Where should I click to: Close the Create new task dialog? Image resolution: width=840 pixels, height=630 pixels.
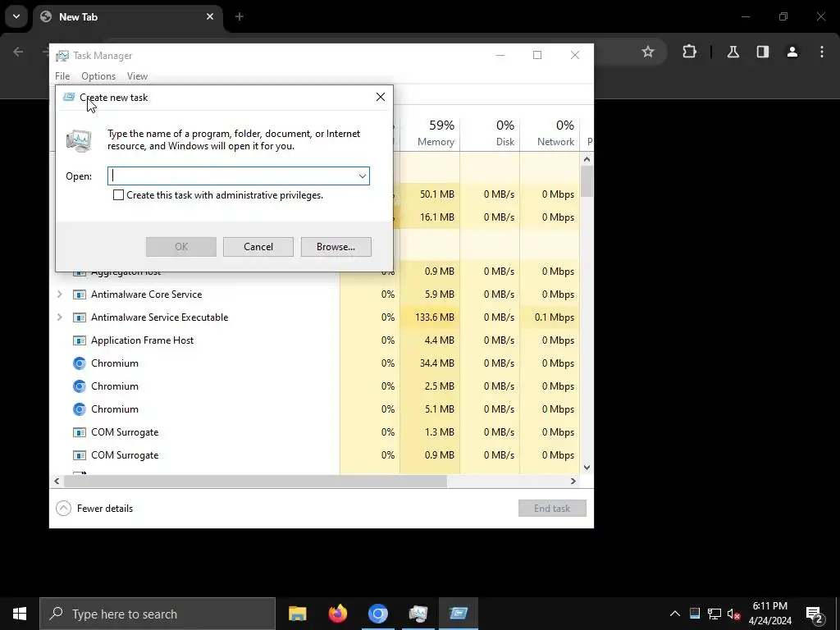tap(381, 97)
